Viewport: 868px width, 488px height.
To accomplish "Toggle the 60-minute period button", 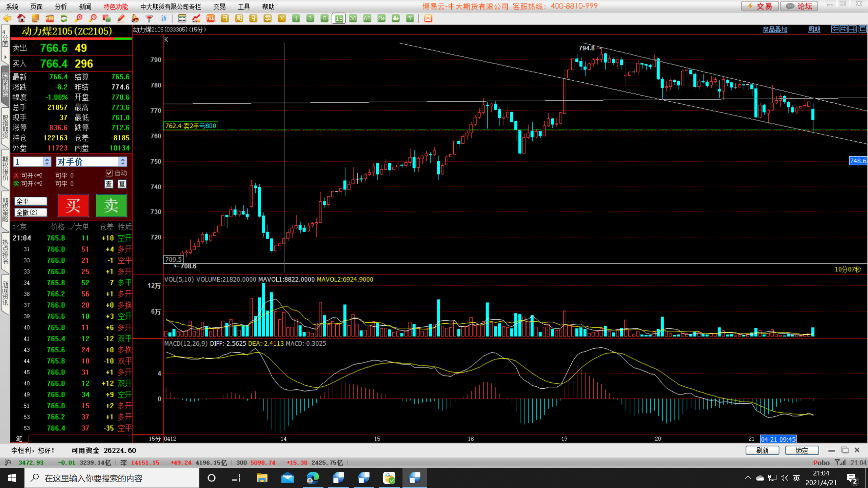I will pos(367,18).
